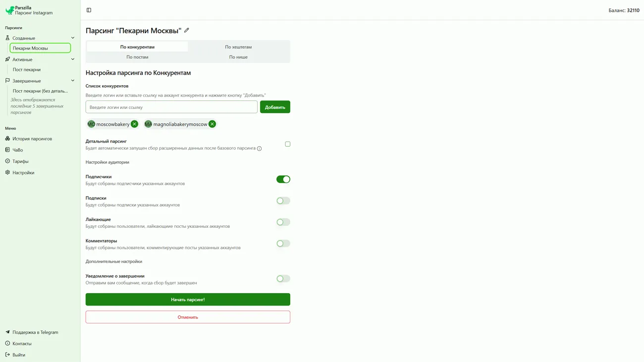Switch to the По хештегам tab
Viewport: 644px width, 362px height.
point(238,47)
